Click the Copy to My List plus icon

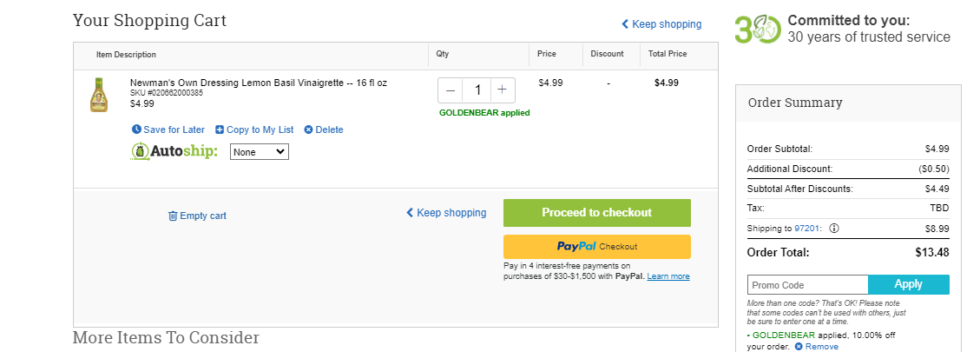pos(220,130)
